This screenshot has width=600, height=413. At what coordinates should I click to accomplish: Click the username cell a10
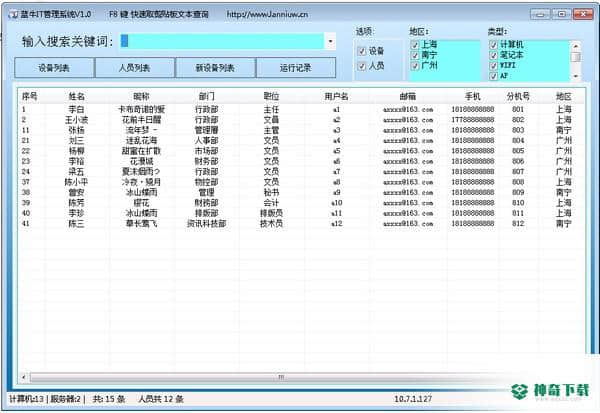click(x=336, y=202)
